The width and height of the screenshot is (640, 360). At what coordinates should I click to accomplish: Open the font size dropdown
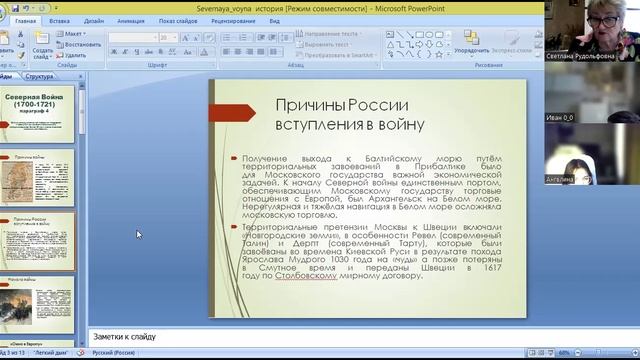175,38
